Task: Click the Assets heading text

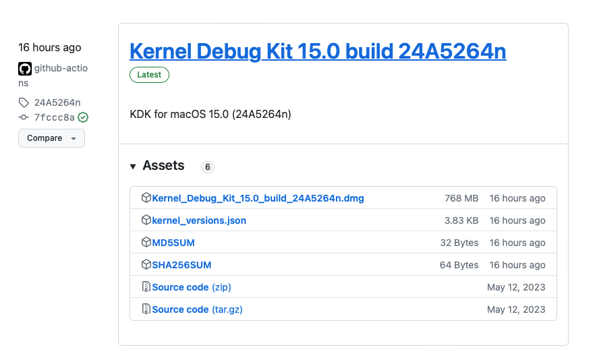Action: click(x=163, y=165)
